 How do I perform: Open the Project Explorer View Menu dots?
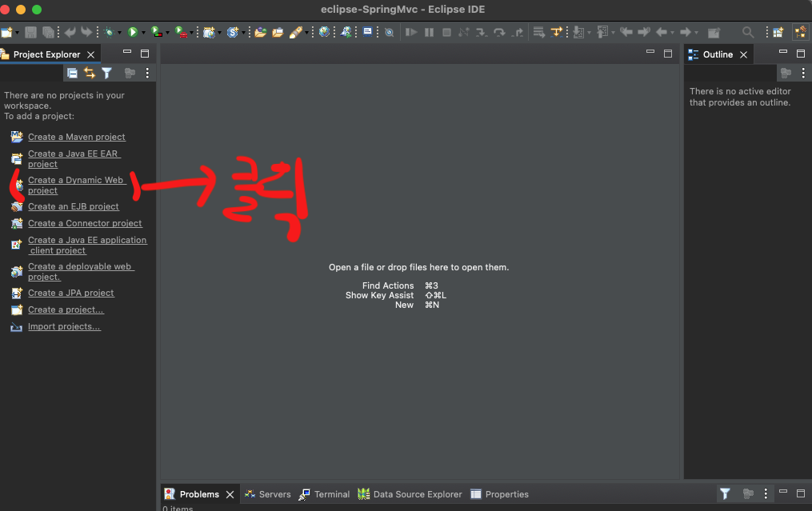tap(147, 73)
